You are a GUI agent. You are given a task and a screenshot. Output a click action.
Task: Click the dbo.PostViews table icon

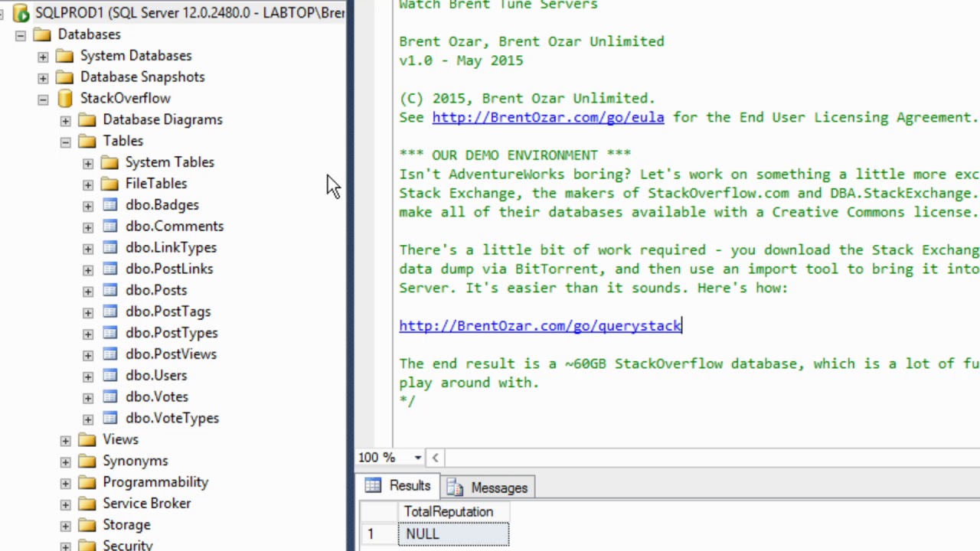[110, 354]
